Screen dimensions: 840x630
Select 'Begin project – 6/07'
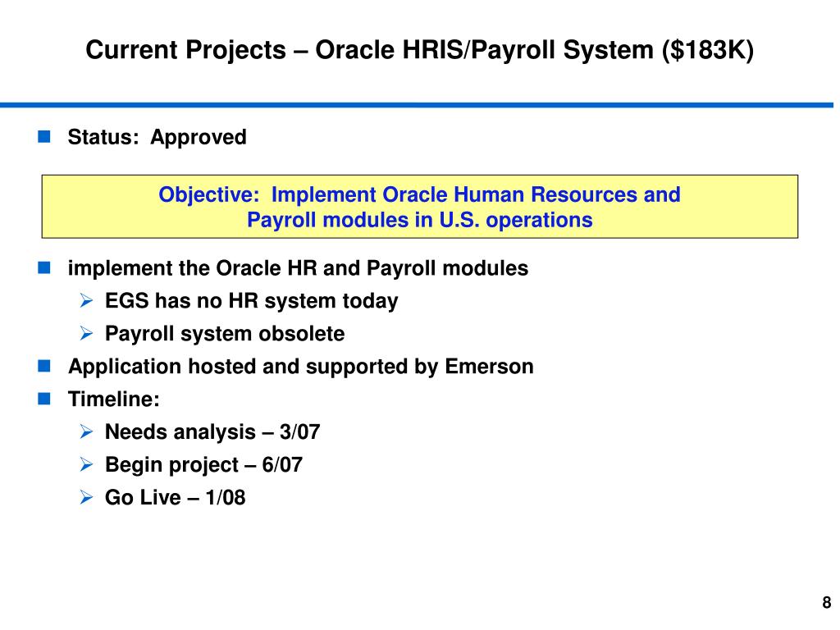[203, 465]
